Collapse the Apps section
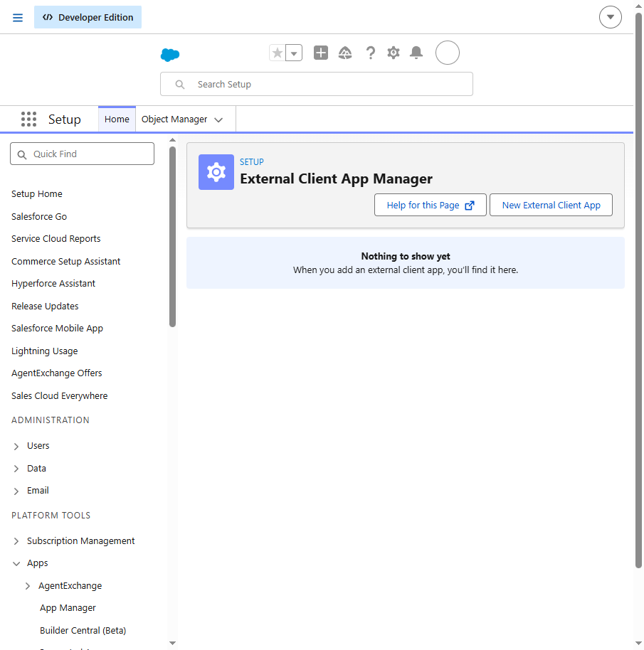The width and height of the screenshot is (644, 650). pos(16,563)
